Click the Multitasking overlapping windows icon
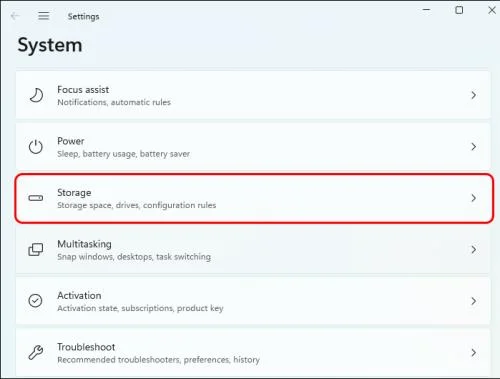Screen dimensions: 500x379 (x=36, y=250)
